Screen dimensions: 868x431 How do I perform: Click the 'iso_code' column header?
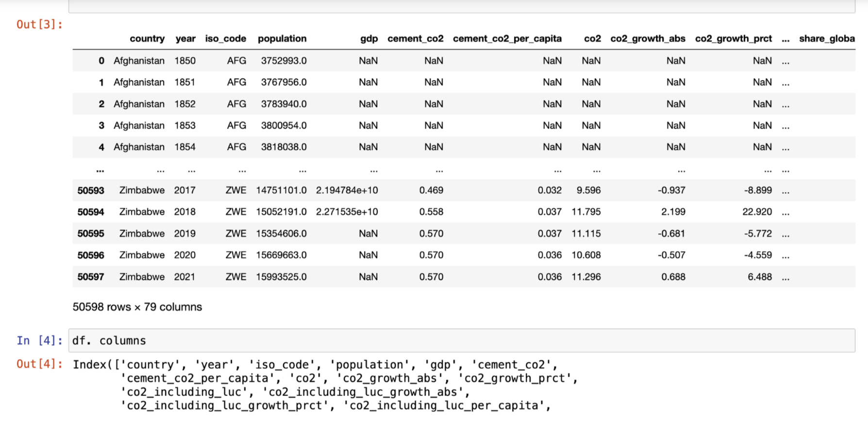coord(225,39)
